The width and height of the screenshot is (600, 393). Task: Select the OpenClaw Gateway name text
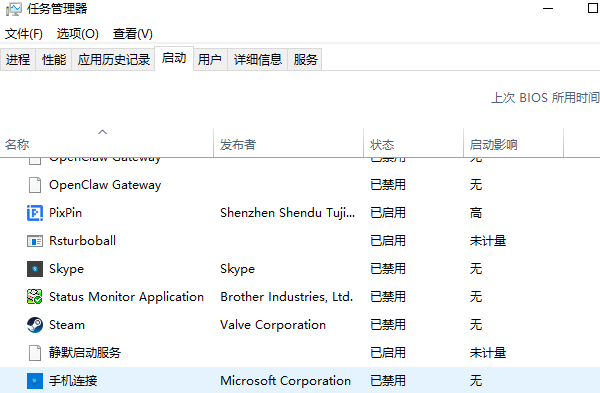(x=105, y=185)
